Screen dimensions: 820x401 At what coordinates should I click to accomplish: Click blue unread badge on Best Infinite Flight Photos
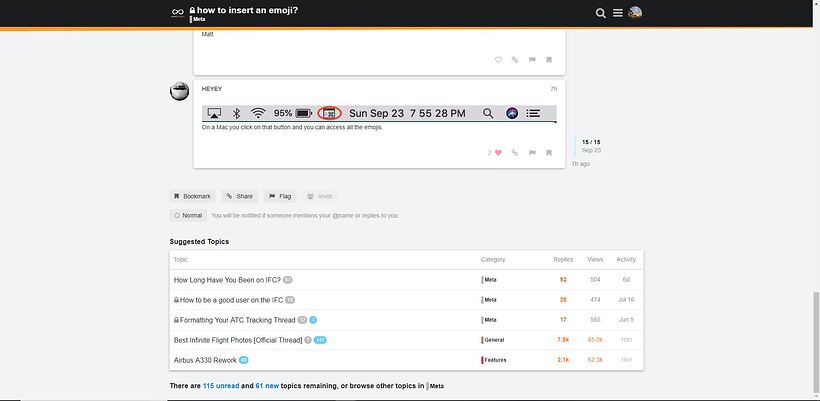(320, 340)
